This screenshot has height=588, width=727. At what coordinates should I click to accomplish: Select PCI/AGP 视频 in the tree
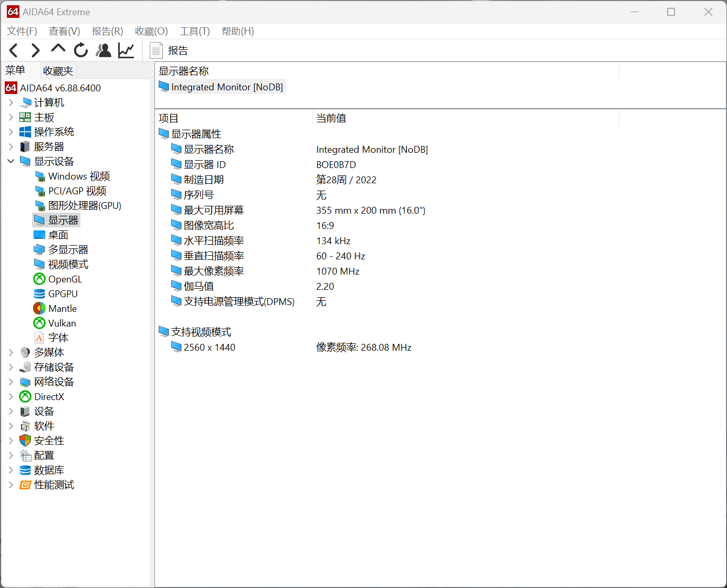[77, 191]
